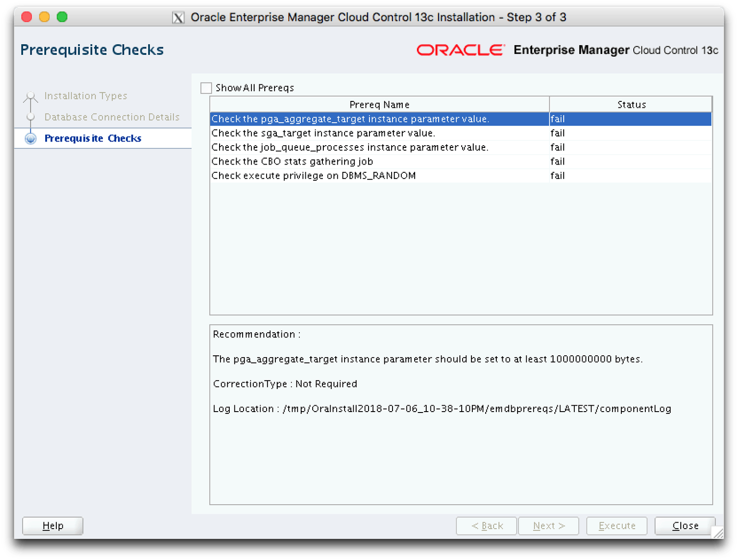
Task: Sort by the Status column header
Action: tap(631, 105)
